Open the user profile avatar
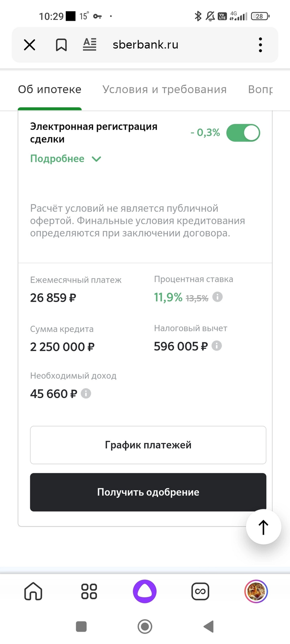The height and width of the screenshot is (644, 290). 256,591
